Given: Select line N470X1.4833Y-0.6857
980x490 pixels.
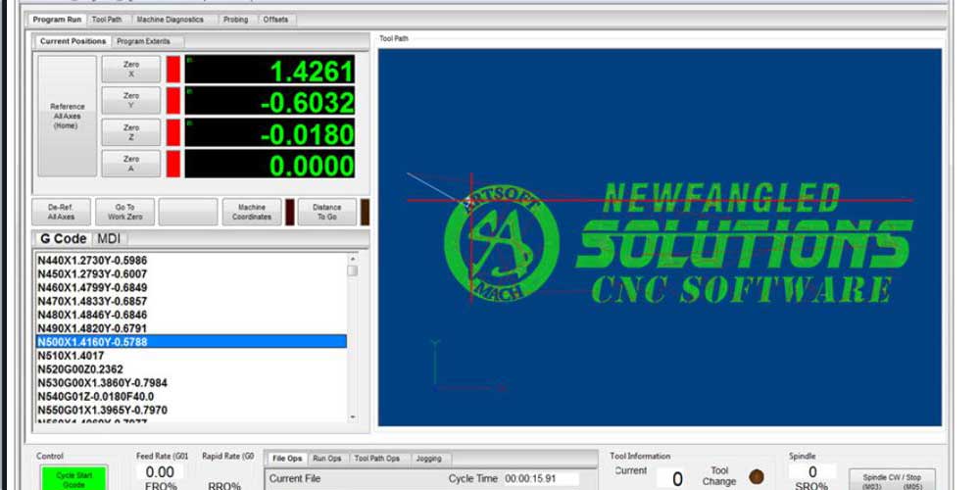Looking at the screenshot, I should (x=191, y=301).
